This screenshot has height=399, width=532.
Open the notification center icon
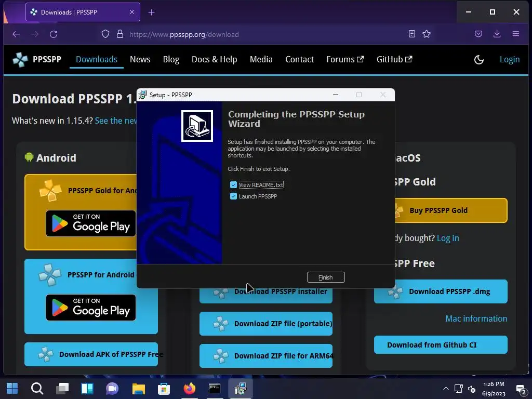[x=521, y=389]
